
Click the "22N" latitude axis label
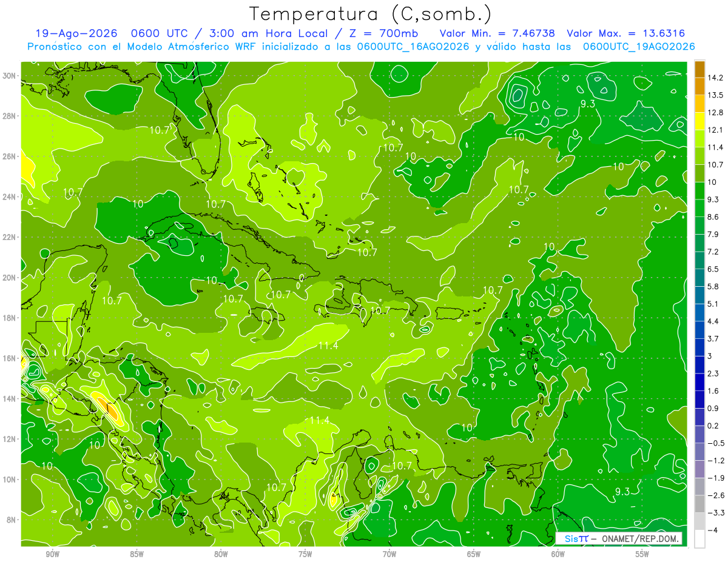tap(10, 237)
